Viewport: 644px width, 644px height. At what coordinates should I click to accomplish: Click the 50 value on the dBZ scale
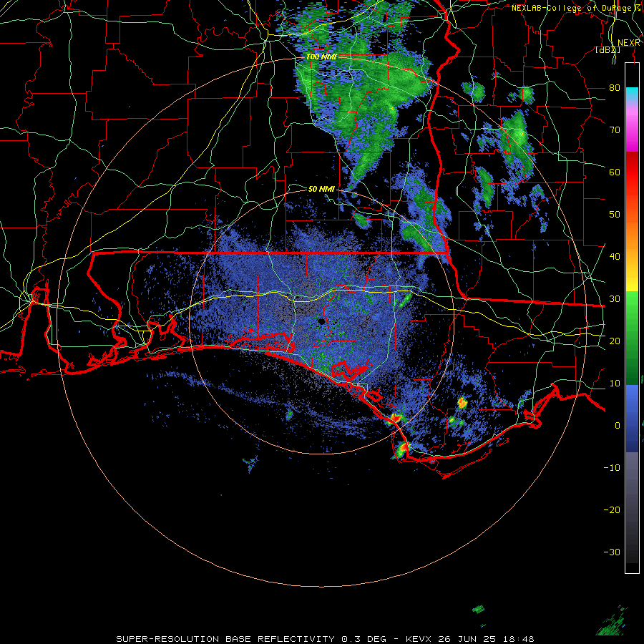pos(615,215)
